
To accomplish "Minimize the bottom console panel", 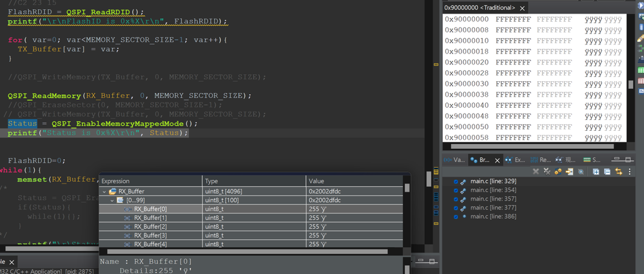I will 420,261.
